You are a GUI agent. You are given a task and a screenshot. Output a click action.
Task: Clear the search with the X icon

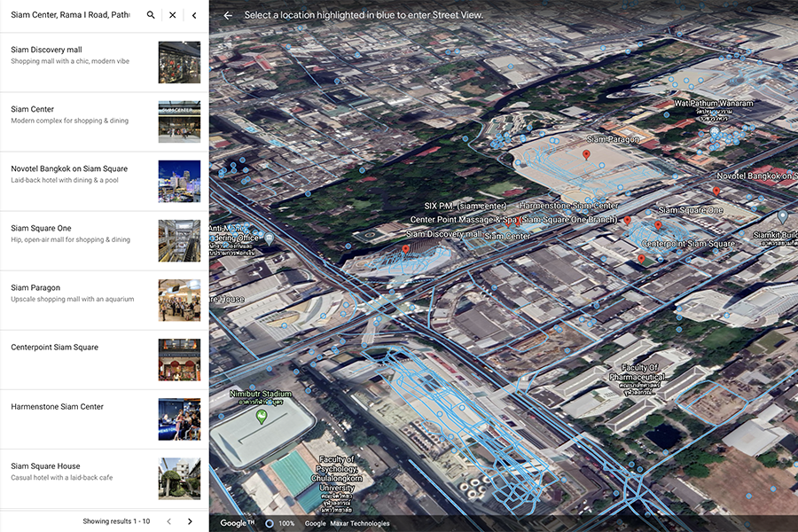173,15
